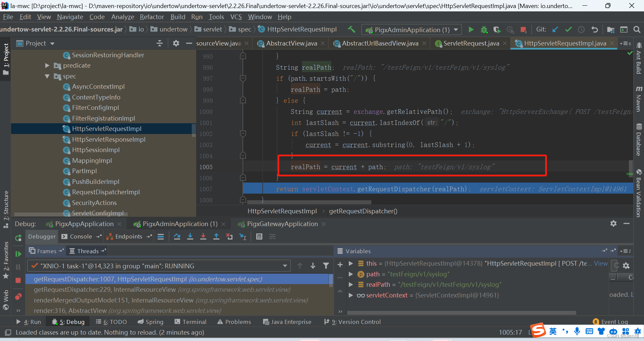Collapse the spec package folder
Image resolution: width=644 pixels, height=341 pixels.
pyautogui.click(x=47, y=76)
